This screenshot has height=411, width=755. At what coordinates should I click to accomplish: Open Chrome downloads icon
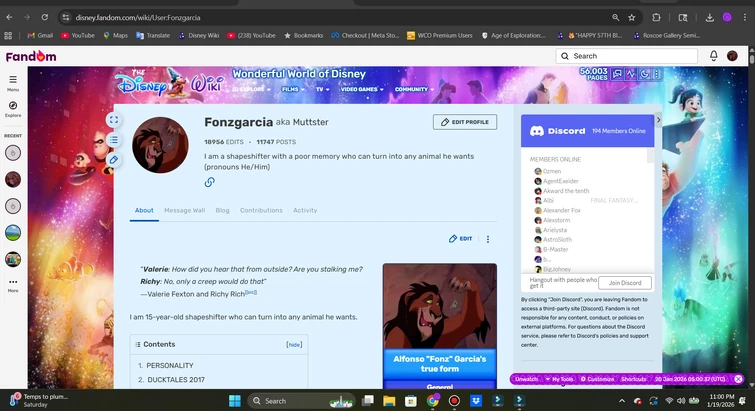pyautogui.click(x=709, y=17)
